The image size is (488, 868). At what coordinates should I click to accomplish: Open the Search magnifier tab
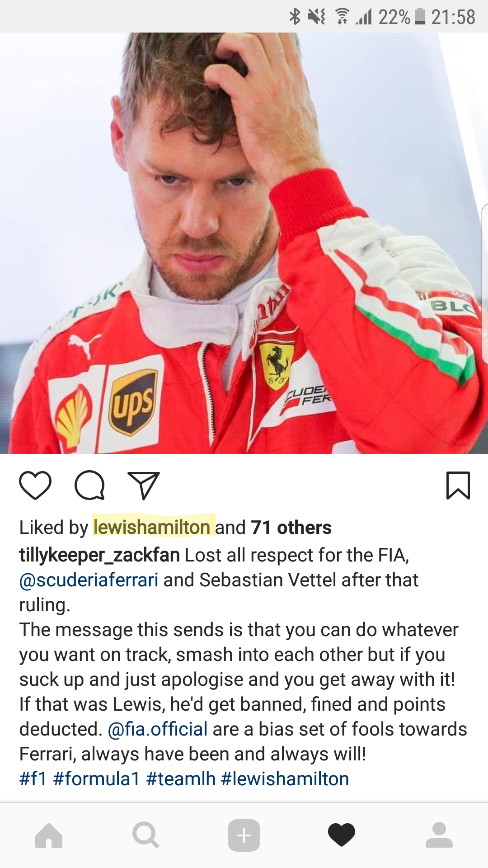click(x=146, y=835)
